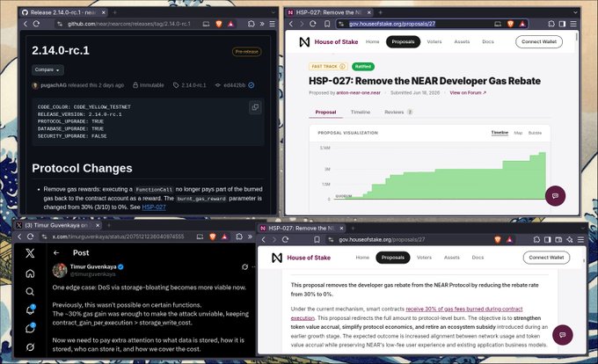Open Timur Guvenkaya's profile avatar
Screen dimensions: 598x364
point(60,270)
